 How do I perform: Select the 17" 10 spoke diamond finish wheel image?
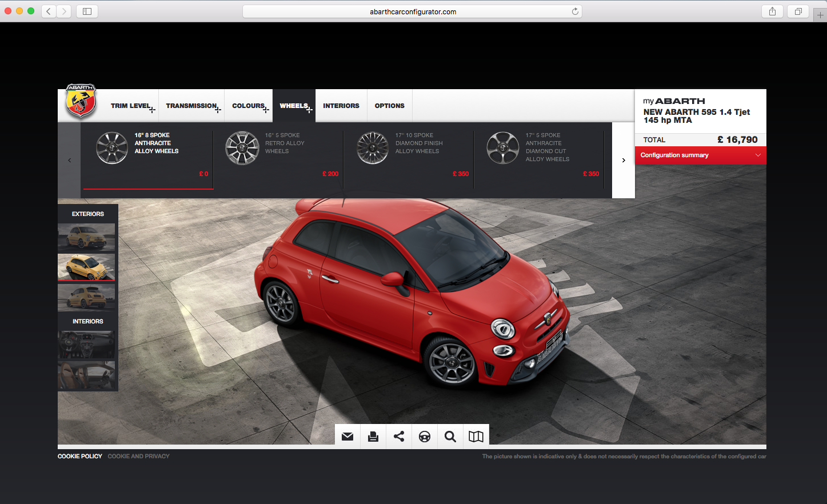coord(373,148)
